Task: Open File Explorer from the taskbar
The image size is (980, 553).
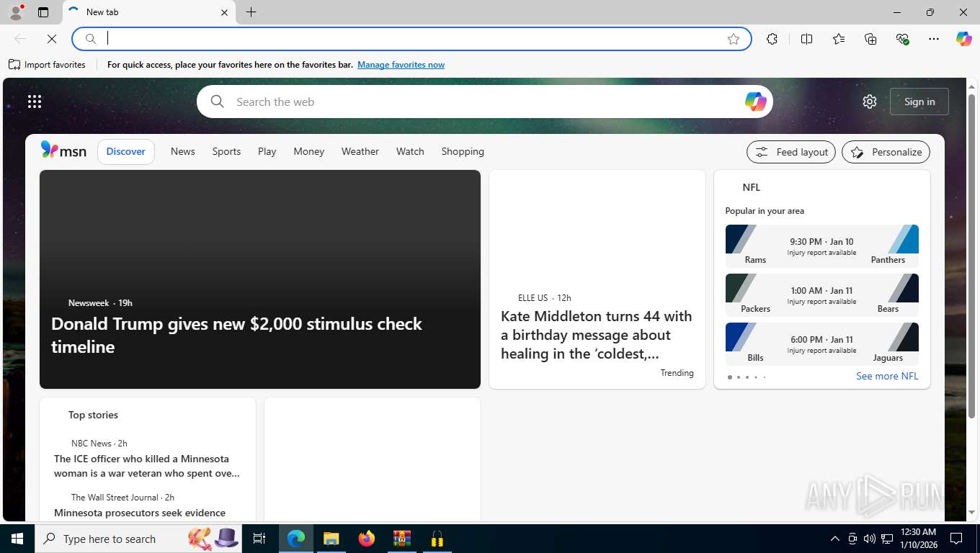Action: coord(331,539)
